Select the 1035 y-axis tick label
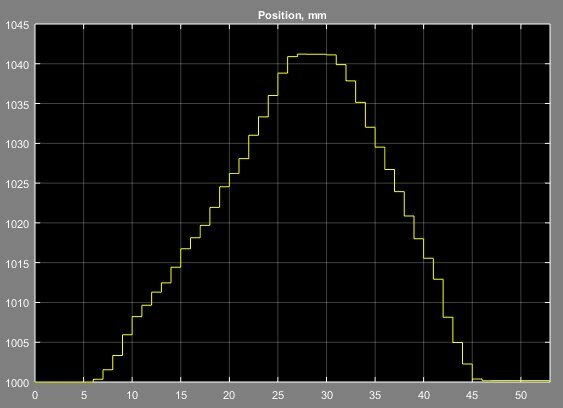 (17, 105)
